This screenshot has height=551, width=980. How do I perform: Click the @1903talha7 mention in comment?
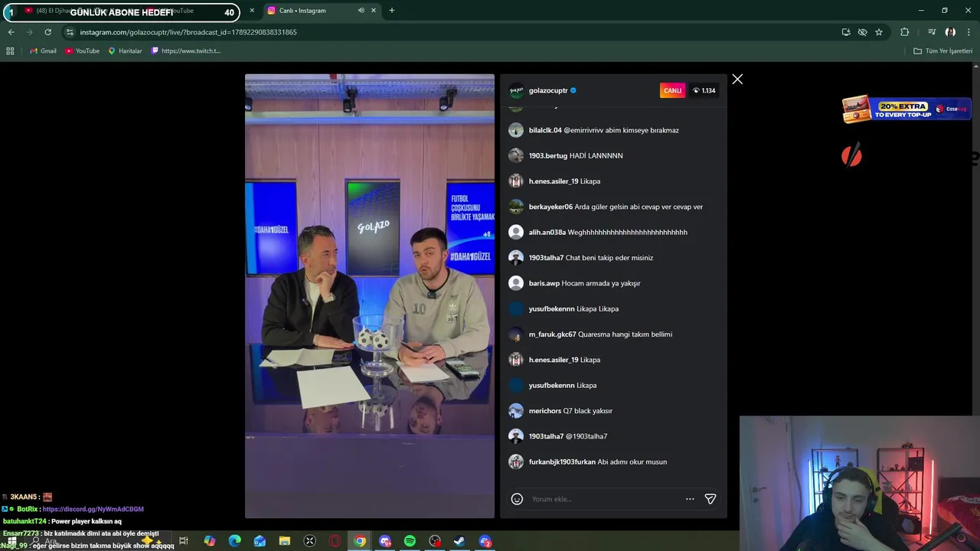586,436
